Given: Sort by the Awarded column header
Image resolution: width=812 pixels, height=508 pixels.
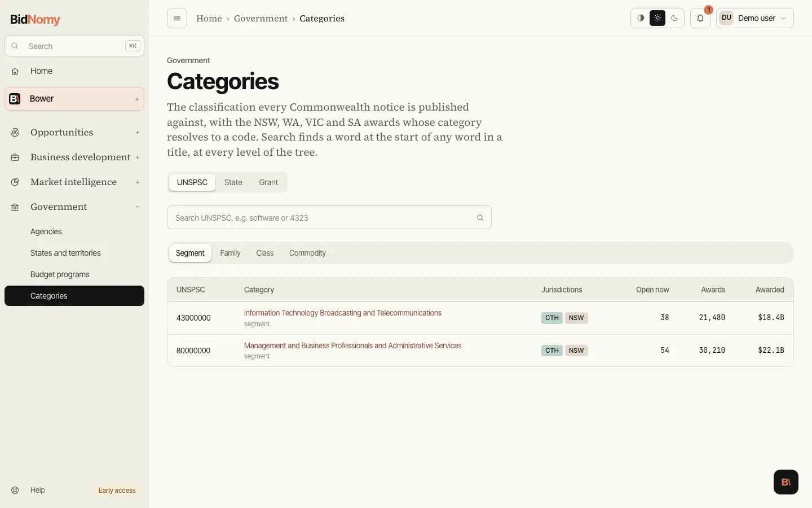Looking at the screenshot, I should [x=770, y=290].
